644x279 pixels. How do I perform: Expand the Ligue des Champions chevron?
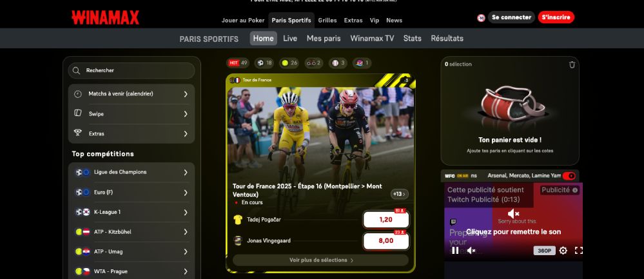tap(186, 172)
